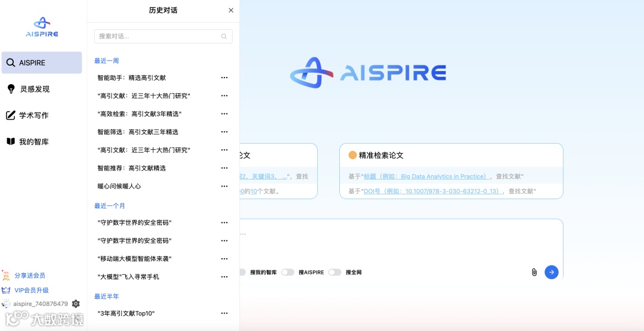Open conversation 暖心问候暖人心

coord(119,186)
